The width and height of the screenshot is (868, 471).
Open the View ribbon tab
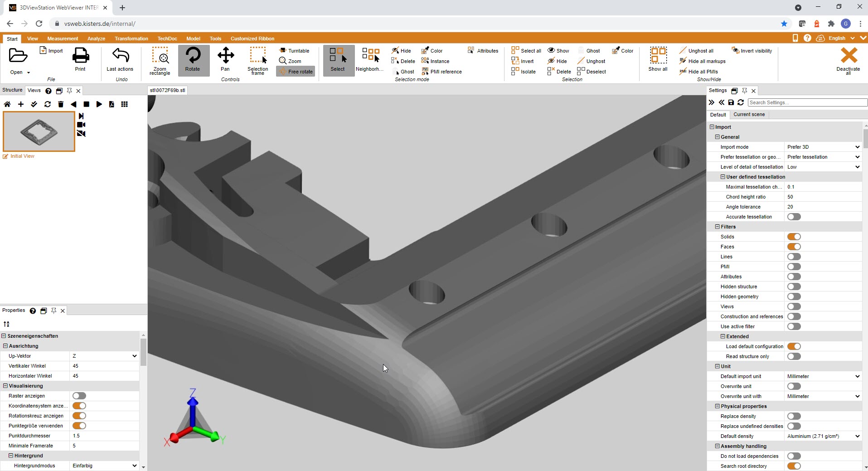point(33,39)
